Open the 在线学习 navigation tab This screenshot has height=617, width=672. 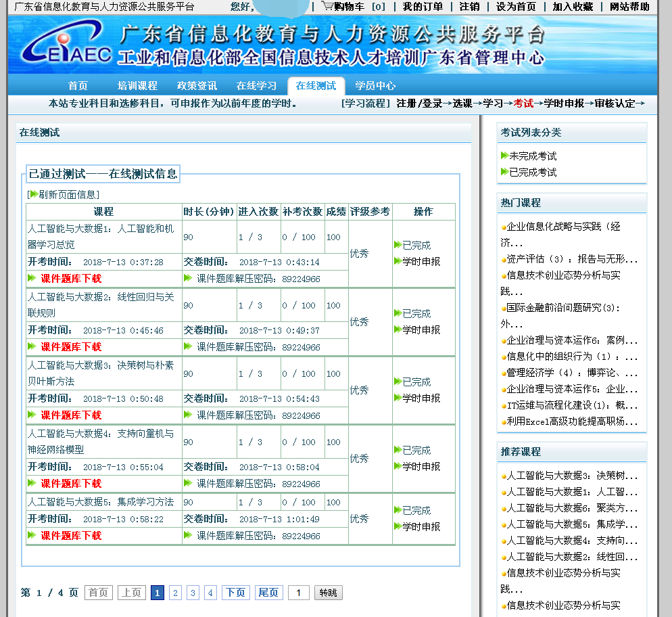pyautogui.click(x=256, y=86)
